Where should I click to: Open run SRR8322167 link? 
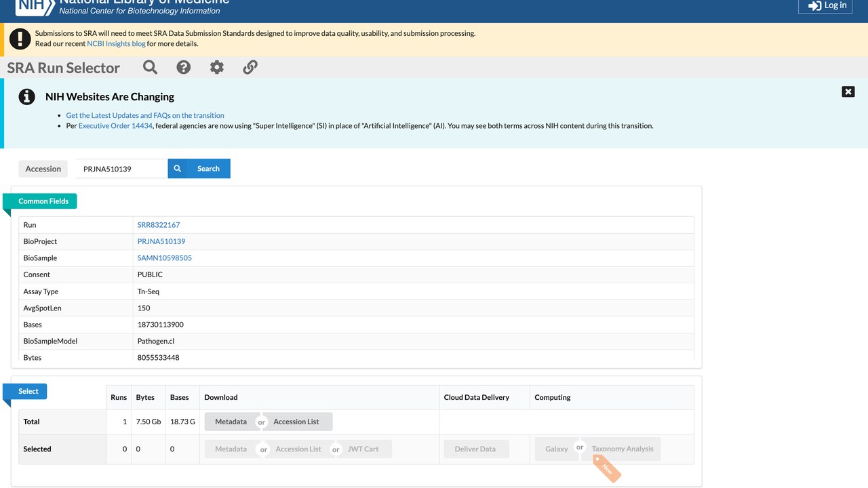[x=159, y=225]
